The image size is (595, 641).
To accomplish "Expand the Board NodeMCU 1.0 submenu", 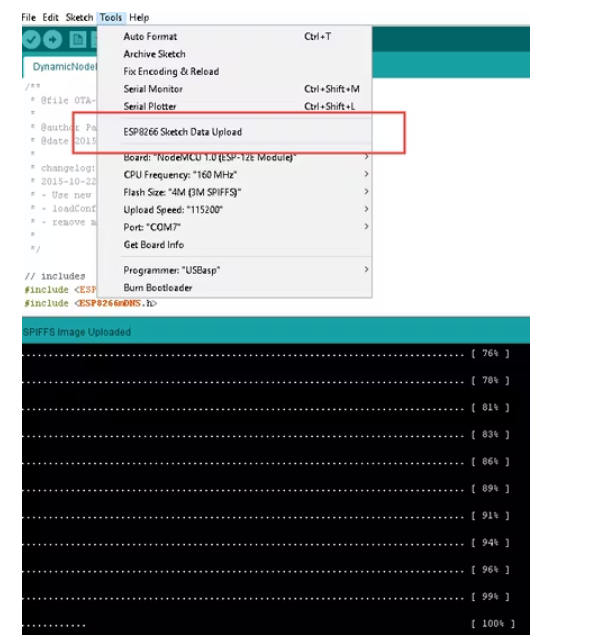I will [235, 157].
